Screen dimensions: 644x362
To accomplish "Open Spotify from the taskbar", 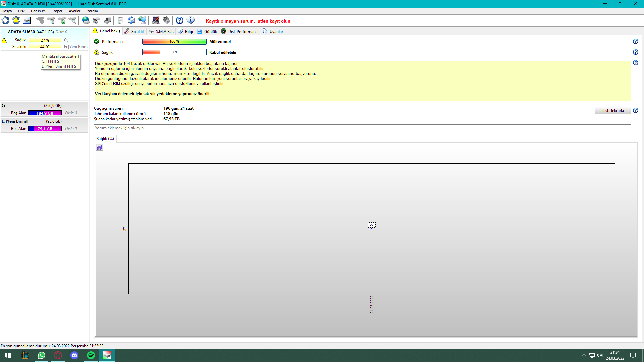I will coord(91,355).
